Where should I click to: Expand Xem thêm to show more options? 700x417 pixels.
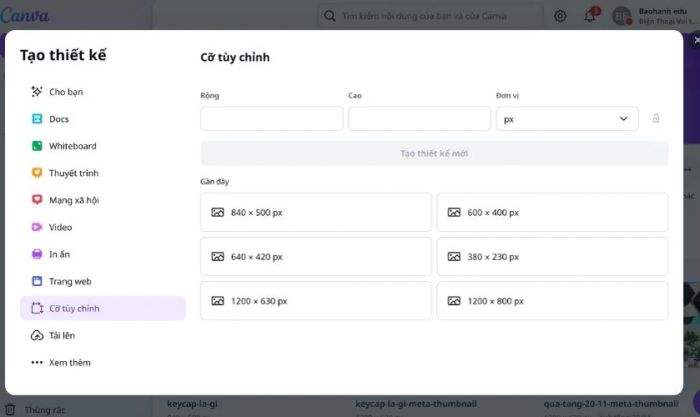pyautogui.click(x=69, y=362)
